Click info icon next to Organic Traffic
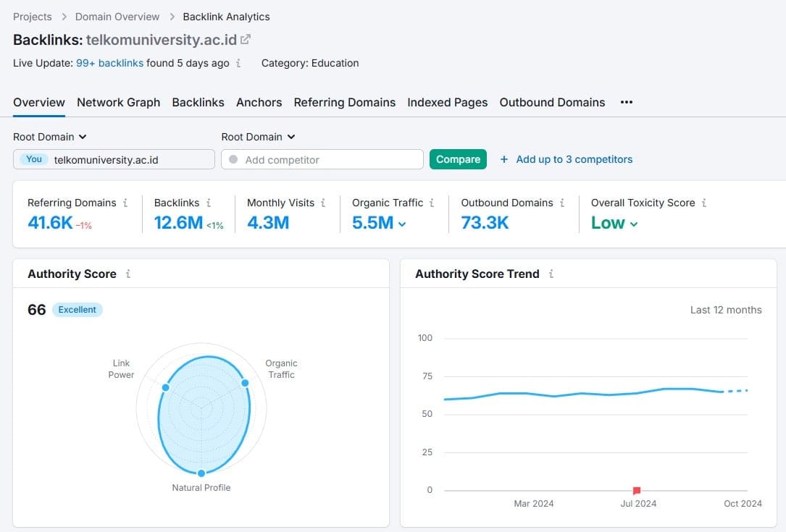The height and width of the screenshot is (532, 786). 432,203
